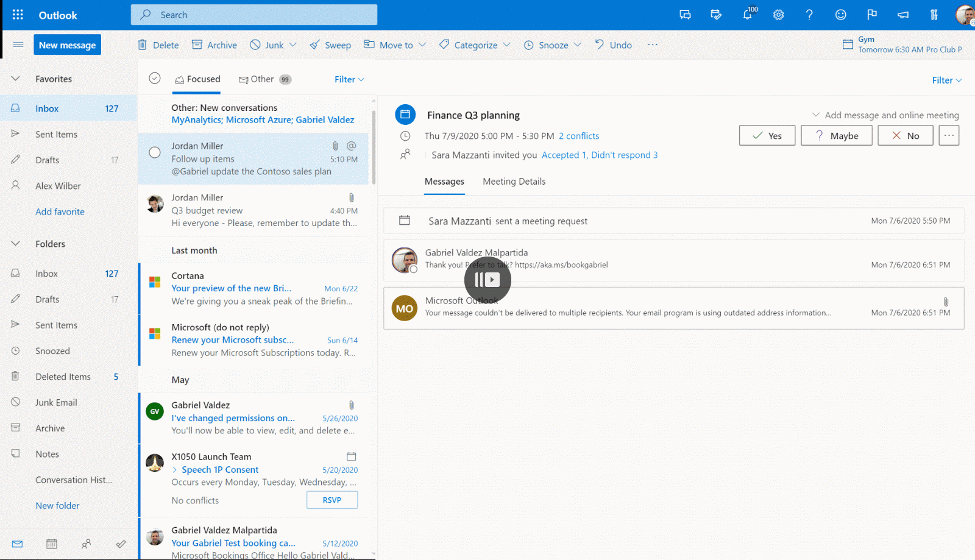Click the message list scrollbar
The image size is (975, 560).
click(374, 146)
